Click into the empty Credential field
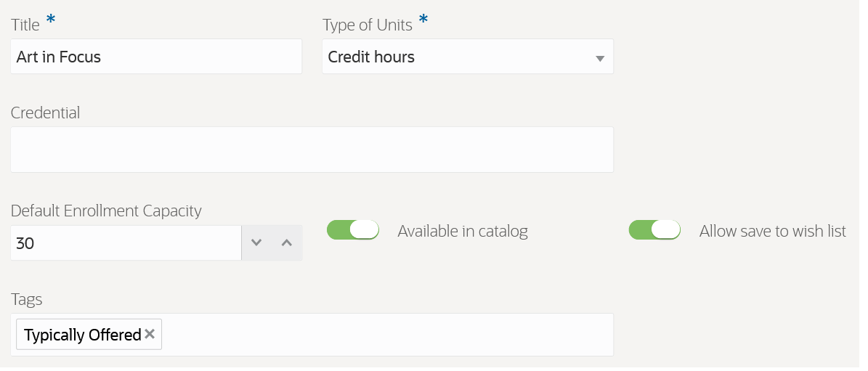The width and height of the screenshot is (868, 371). (x=312, y=150)
